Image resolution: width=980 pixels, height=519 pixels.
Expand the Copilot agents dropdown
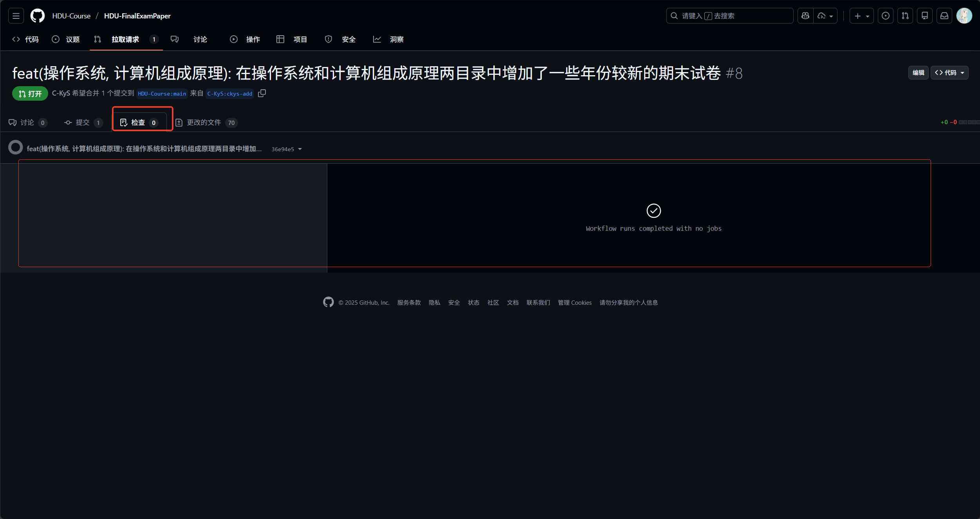tap(825, 16)
